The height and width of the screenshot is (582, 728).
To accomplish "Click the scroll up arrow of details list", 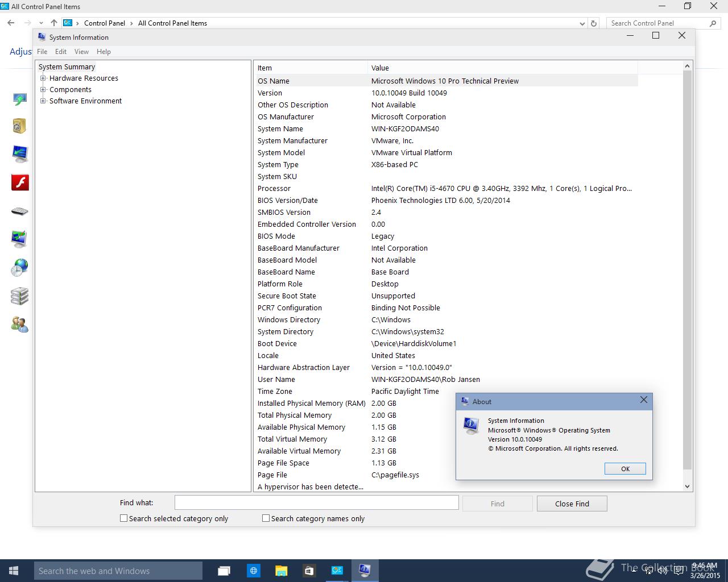I will click(687, 66).
